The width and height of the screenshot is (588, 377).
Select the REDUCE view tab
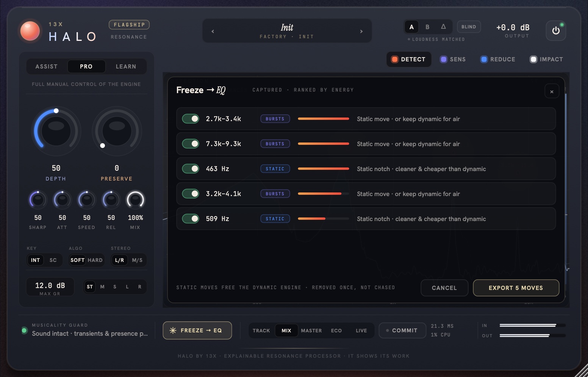tap(498, 59)
